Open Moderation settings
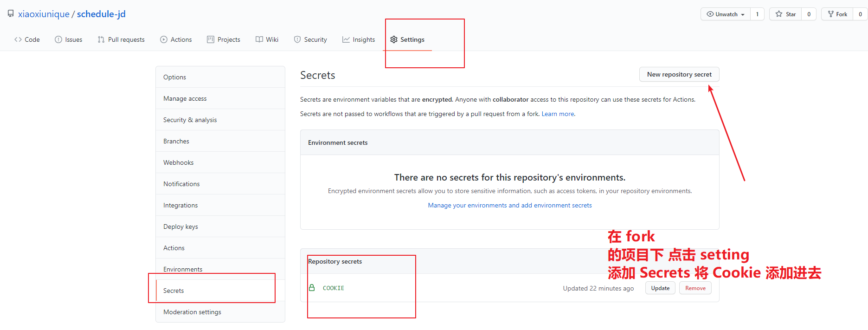 [220, 312]
